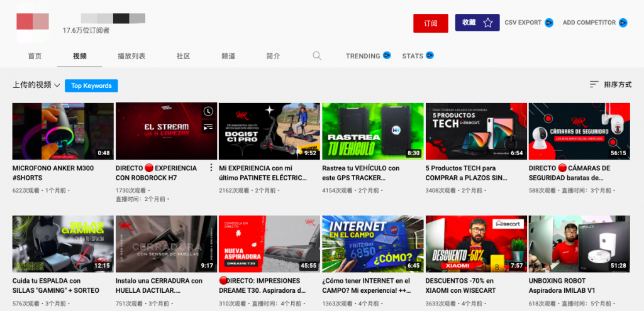Open the EL STREAM VA A EMPEZAR thumbnail
This screenshot has height=311, width=644.
[166, 131]
